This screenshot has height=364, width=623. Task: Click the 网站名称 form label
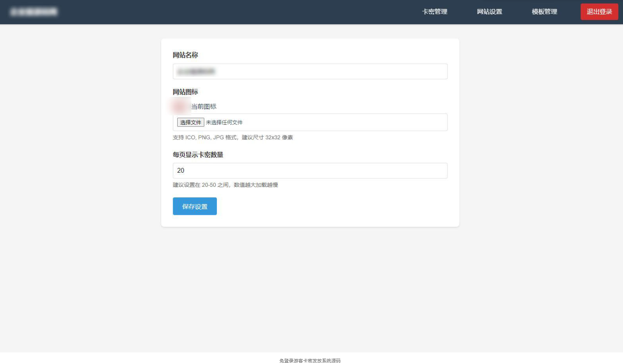click(x=184, y=55)
